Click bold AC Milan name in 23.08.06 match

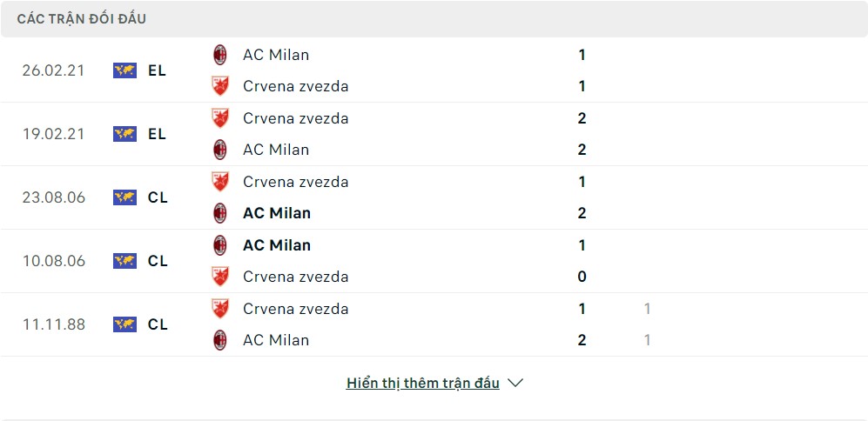coord(277,213)
